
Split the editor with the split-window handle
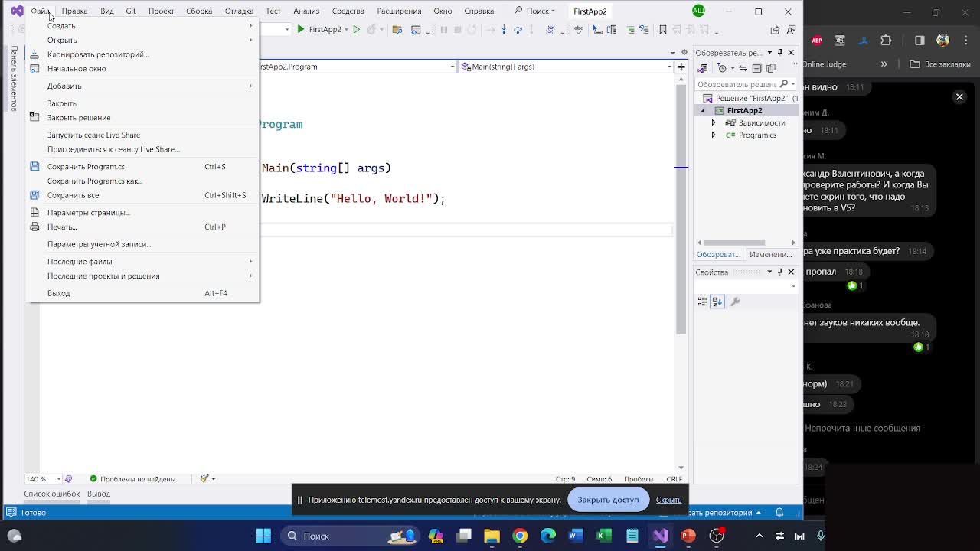pos(681,67)
